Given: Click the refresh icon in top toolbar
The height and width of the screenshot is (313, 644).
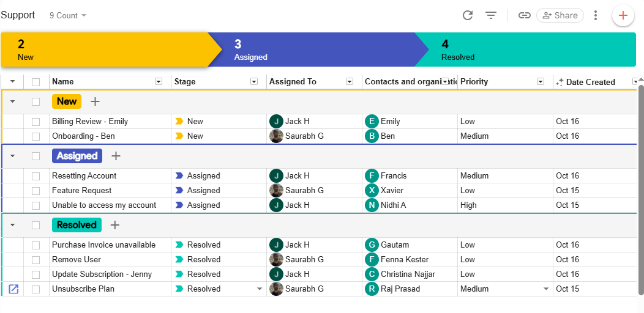Looking at the screenshot, I should click(468, 15).
